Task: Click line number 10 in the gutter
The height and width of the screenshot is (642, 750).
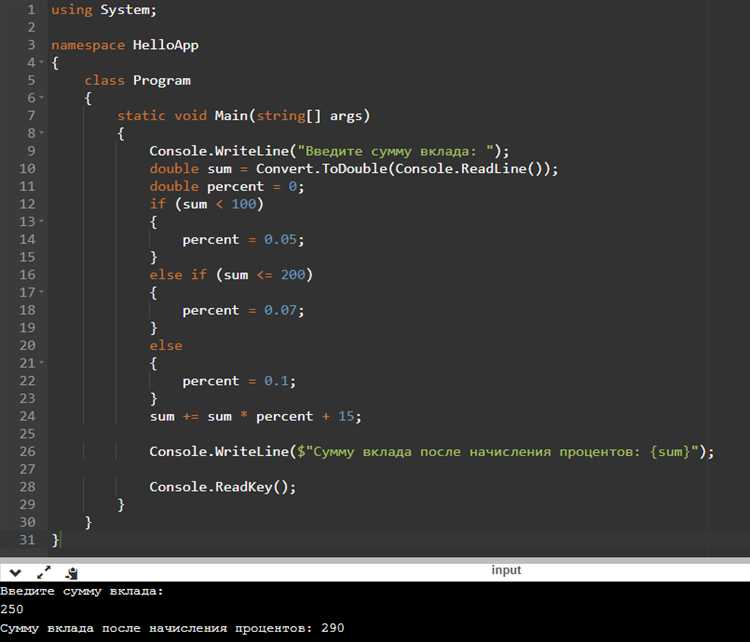Action: coord(26,169)
